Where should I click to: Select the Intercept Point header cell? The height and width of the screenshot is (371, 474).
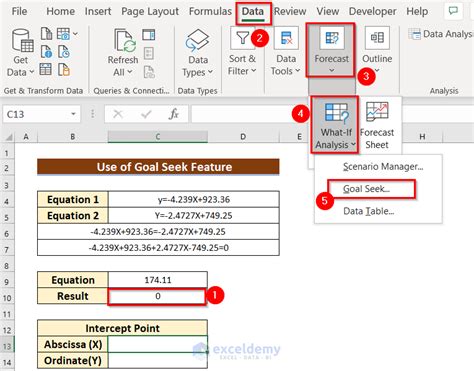122,328
